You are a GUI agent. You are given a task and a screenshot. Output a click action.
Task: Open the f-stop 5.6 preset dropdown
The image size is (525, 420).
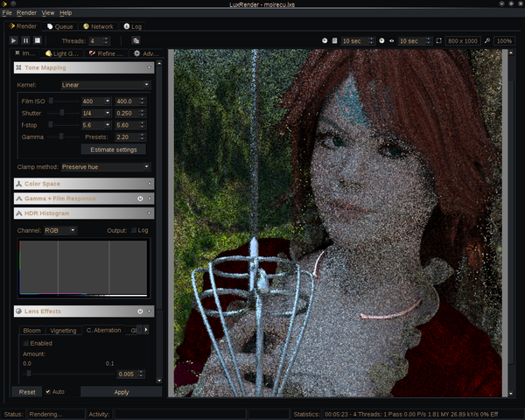(96, 125)
